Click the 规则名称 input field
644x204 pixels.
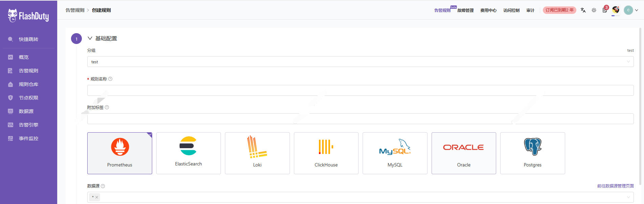point(360,90)
